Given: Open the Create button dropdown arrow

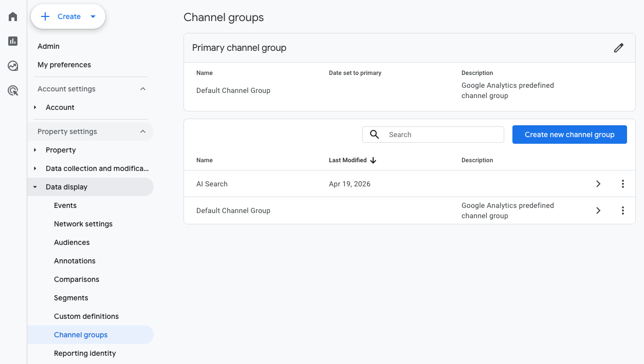Looking at the screenshot, I should tap(93, 16).
